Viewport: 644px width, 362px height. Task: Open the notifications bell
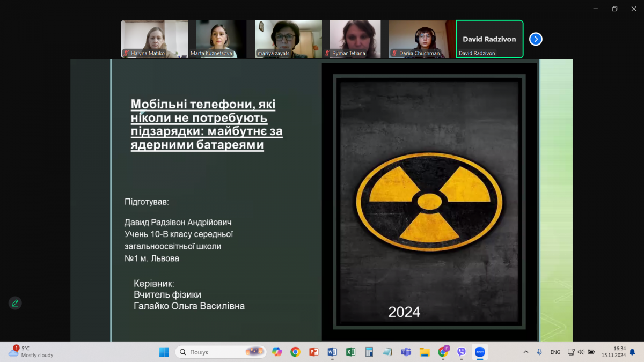click(632, 352)
